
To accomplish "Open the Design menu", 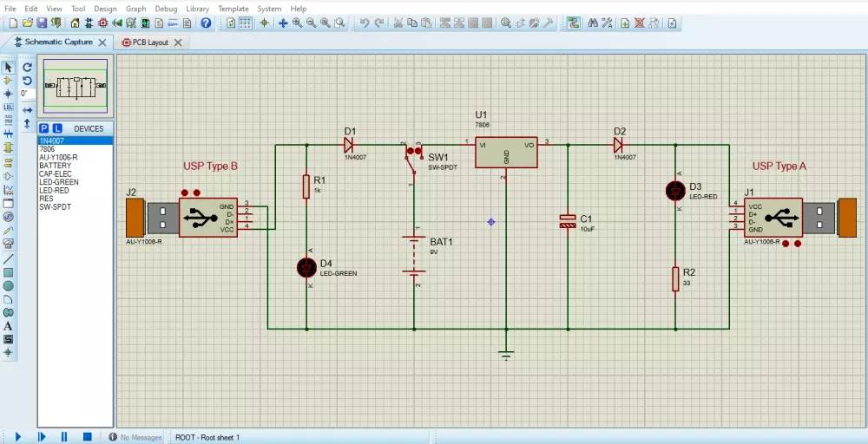I will pos(105,9).
